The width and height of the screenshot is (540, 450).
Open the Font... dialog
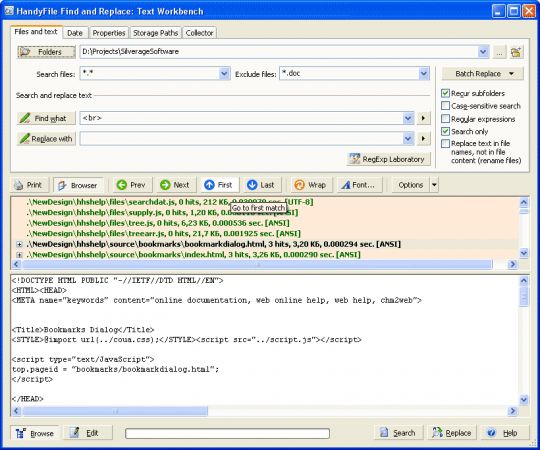(359, 185)
